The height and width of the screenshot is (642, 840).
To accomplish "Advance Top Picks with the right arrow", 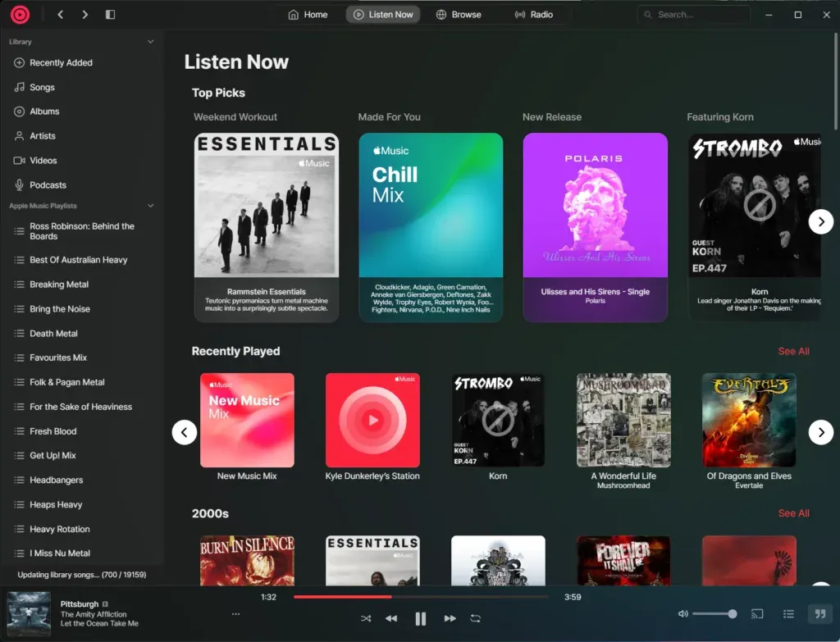I will (820, 221).
